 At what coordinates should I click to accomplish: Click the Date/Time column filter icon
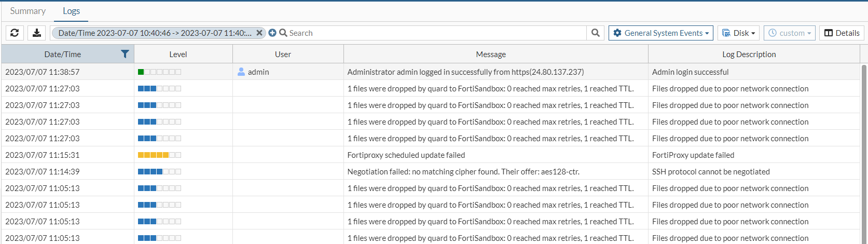[125, 54]
